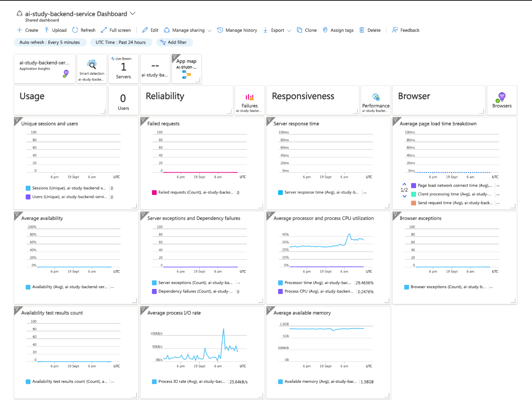Enter Full screen mode

[x=116, y=30]
